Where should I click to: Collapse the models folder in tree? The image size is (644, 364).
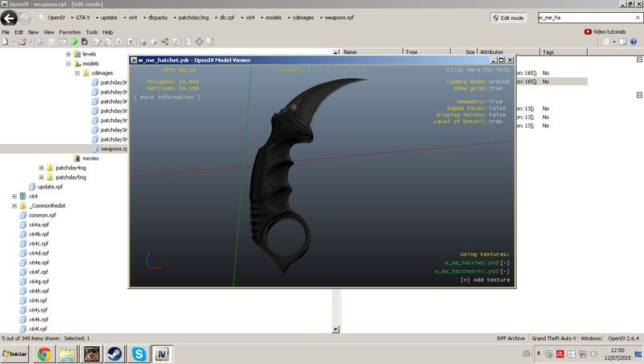(x=68, y=63)
